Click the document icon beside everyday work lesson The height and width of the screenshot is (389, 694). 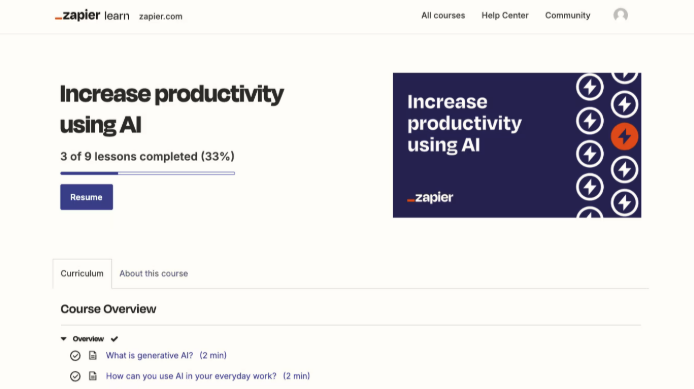pyautogui.click(x=93, y=376)
